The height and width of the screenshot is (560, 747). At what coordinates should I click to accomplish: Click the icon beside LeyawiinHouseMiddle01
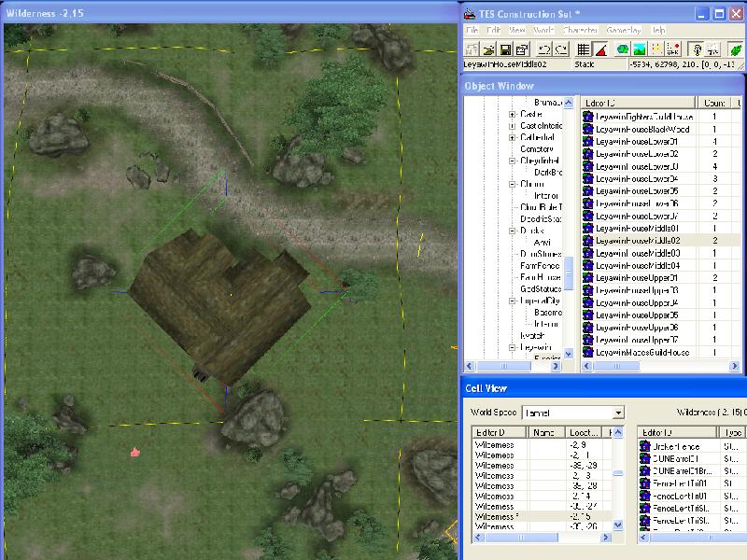point(588,228)
